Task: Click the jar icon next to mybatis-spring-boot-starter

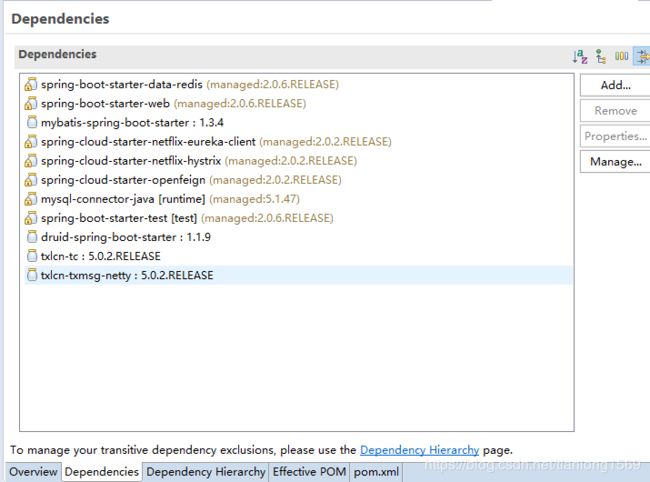Action: 32,122
